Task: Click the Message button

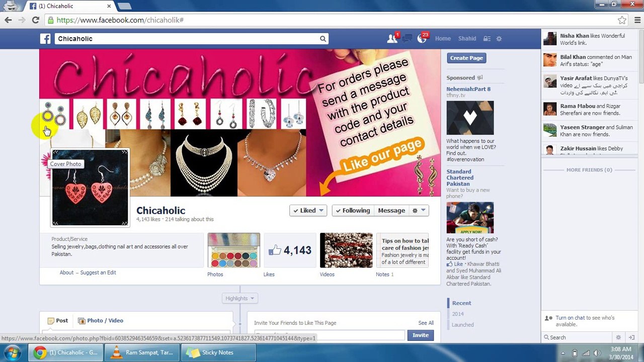Action: point(391,211)
